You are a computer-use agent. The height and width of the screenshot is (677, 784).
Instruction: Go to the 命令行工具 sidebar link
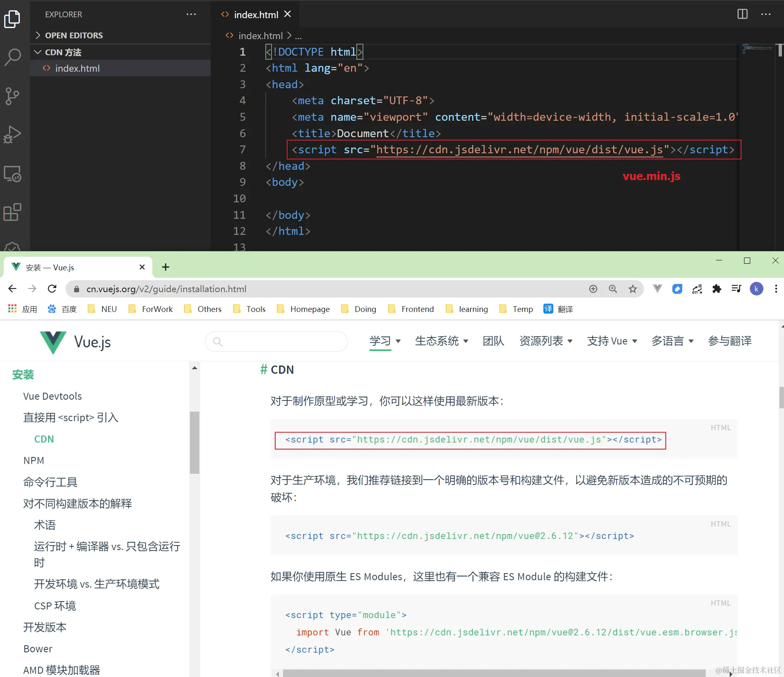(x=50, y=482)
